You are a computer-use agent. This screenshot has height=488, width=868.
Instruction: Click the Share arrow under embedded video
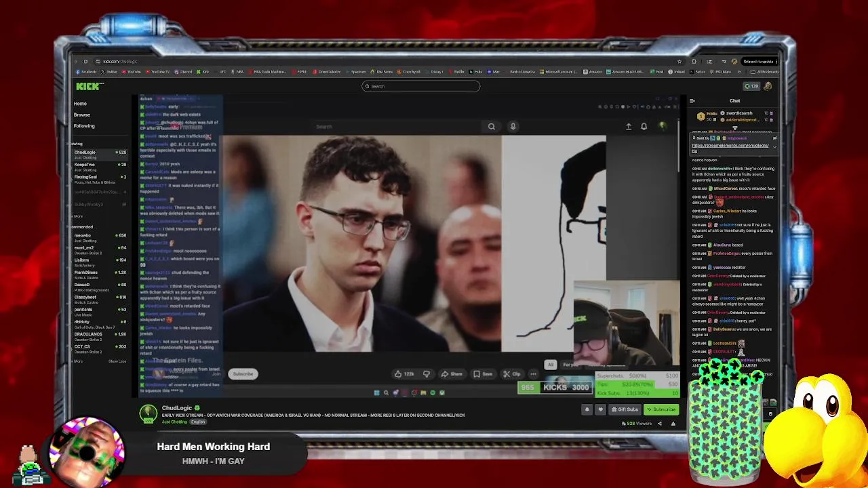coord(452,374)
